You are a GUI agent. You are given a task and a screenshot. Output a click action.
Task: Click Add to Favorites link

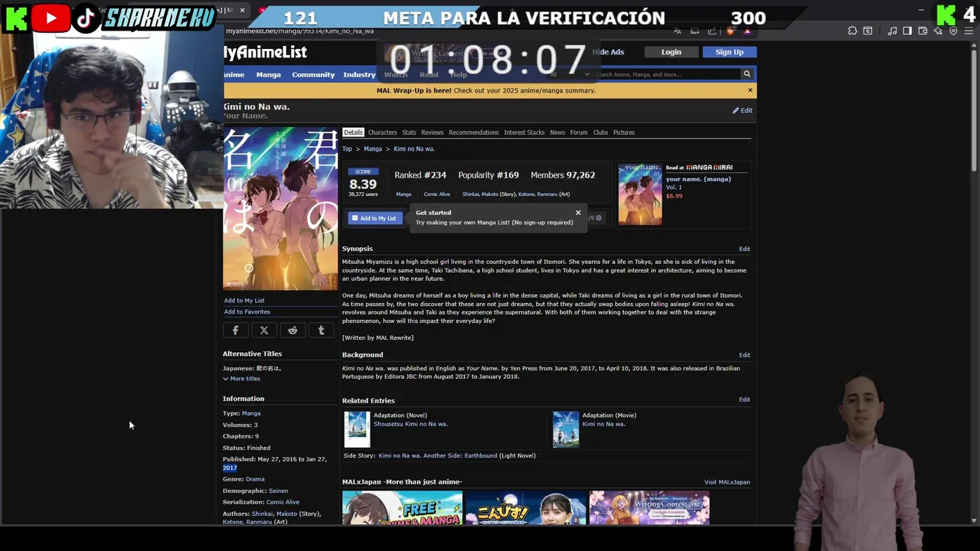coord(247,311)
